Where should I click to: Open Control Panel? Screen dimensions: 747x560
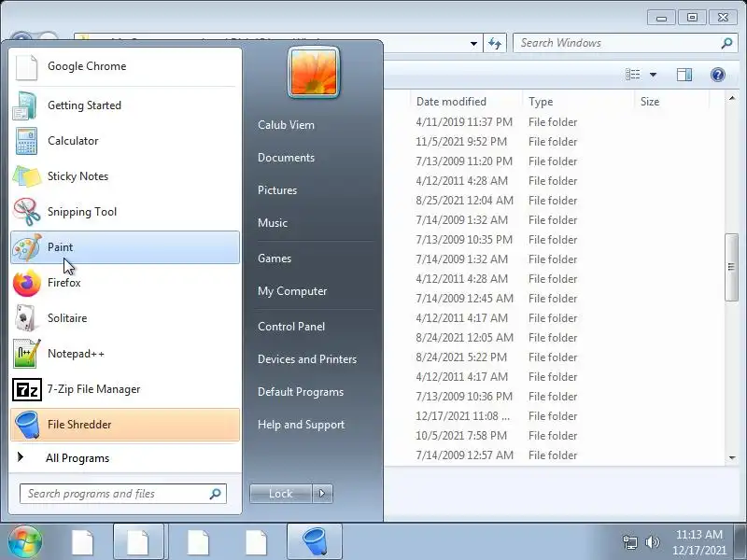pyautogui.click(x=291, y=327)
